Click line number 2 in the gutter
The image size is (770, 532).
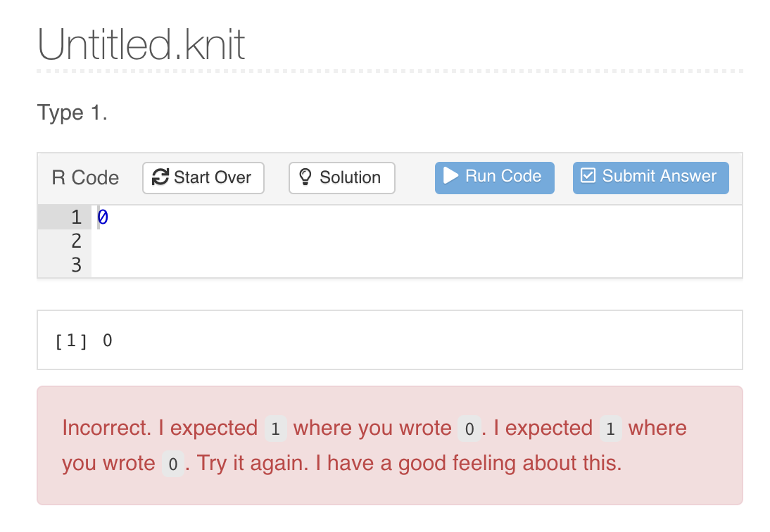76,241
